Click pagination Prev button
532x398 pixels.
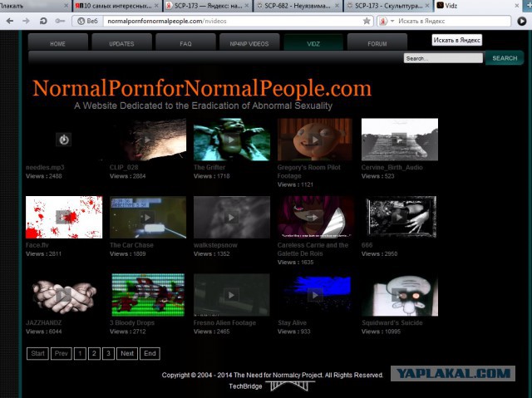[61, 353]
